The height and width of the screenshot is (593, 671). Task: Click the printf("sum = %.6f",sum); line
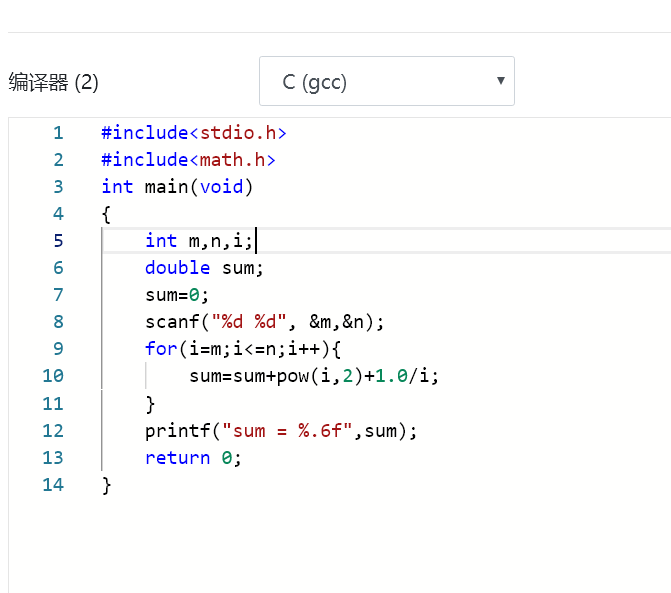(x=281, y=431)
